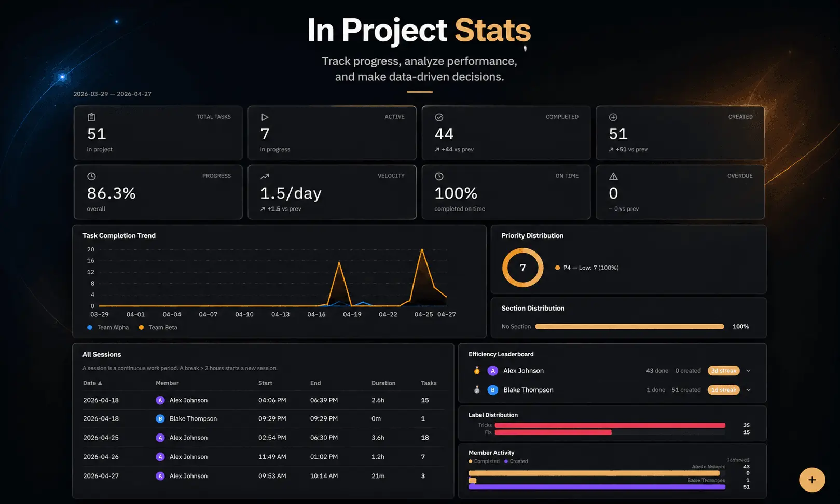Click the play icon on the Active card
This screenshot has width=840, height=504.
[x=265, y=117]
